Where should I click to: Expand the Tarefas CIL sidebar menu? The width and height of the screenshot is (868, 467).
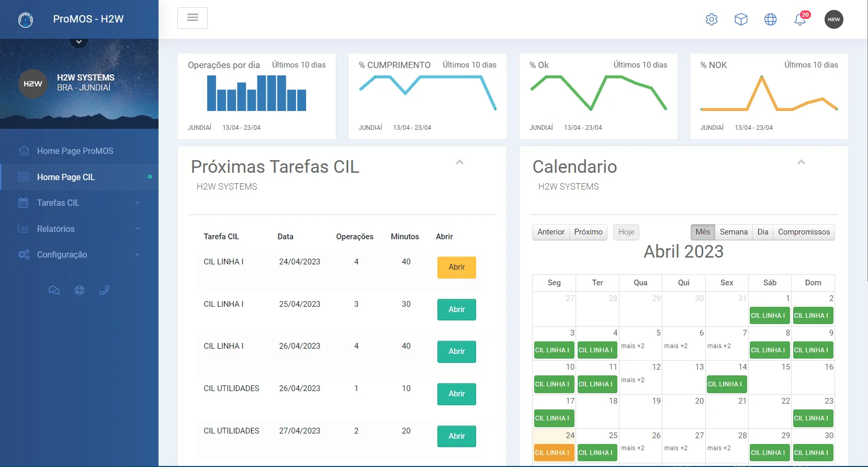[79, 203]
